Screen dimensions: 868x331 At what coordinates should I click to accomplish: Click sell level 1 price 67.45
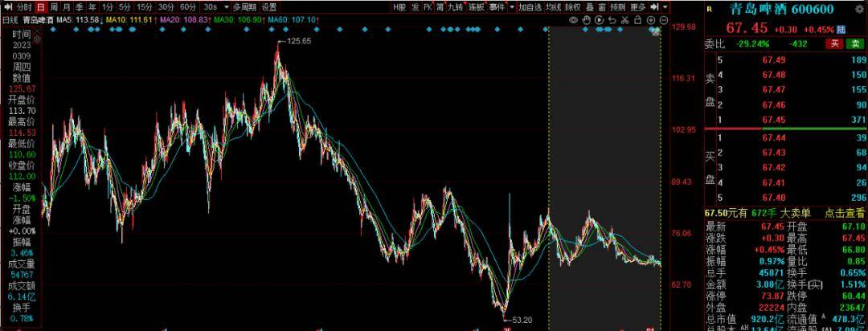pos(773,120)
